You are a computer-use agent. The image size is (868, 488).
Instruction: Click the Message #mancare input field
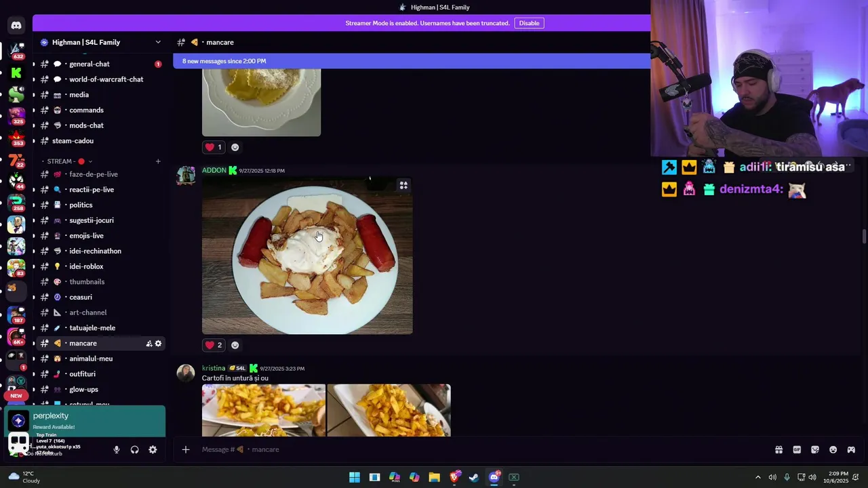pyautogui.click(x=475, y=449)
